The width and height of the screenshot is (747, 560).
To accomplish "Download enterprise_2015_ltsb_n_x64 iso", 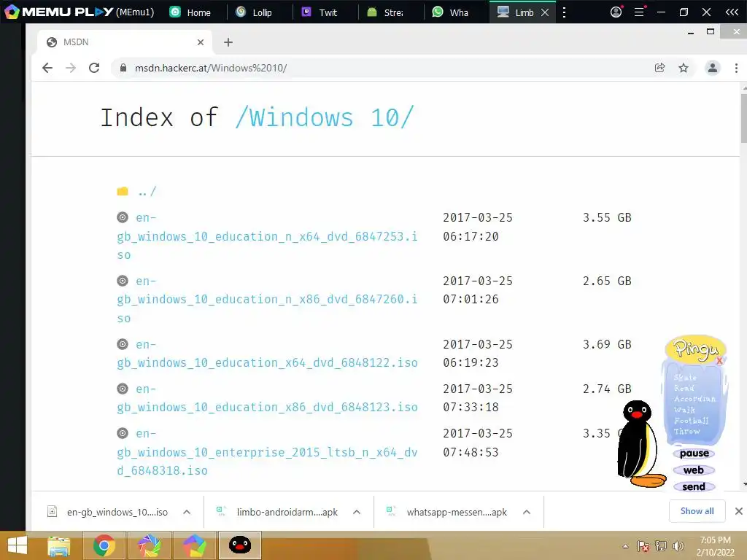I will 267,452.
